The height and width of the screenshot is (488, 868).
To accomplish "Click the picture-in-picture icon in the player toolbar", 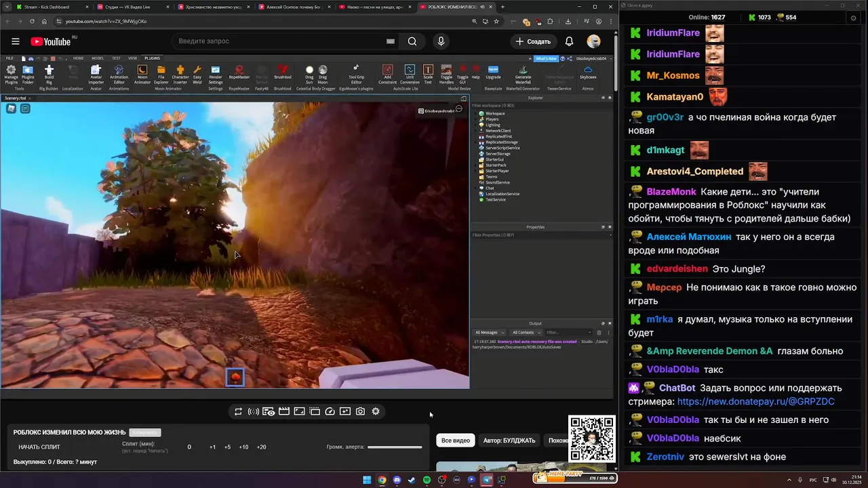I will [299, 411].
